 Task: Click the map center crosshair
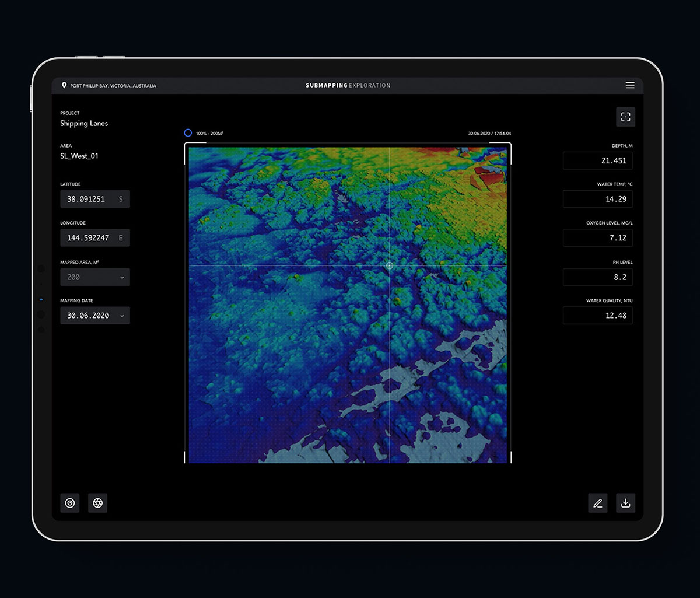pos(390,265)
